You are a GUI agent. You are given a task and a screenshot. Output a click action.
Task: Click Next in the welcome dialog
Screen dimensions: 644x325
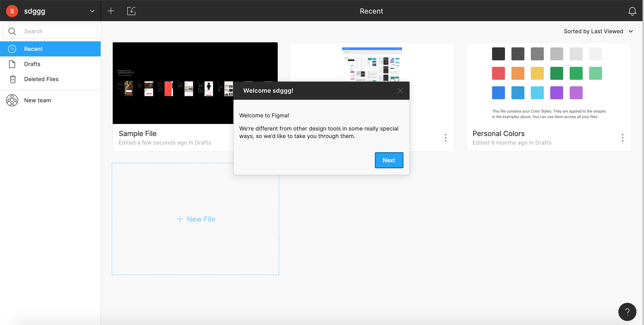point(389,160)
